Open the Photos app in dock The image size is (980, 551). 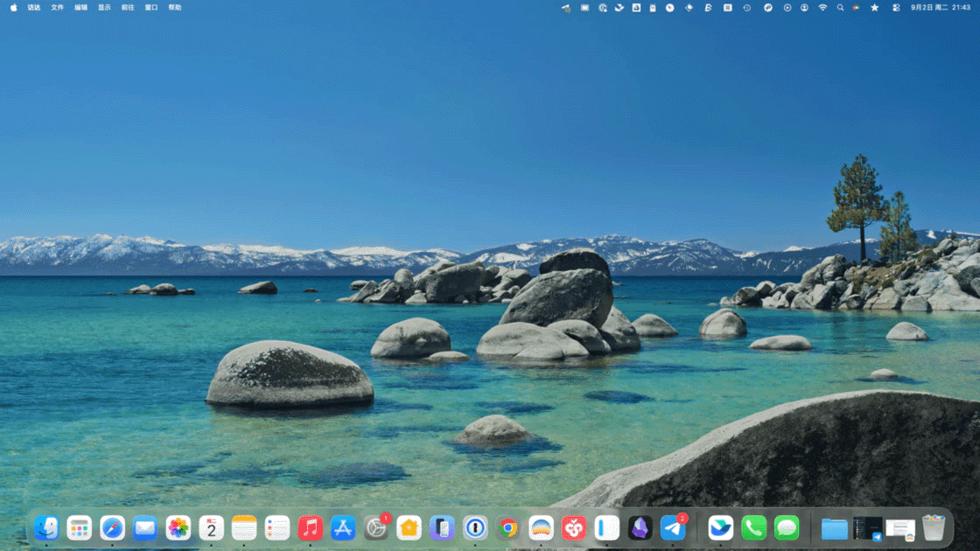178,528
